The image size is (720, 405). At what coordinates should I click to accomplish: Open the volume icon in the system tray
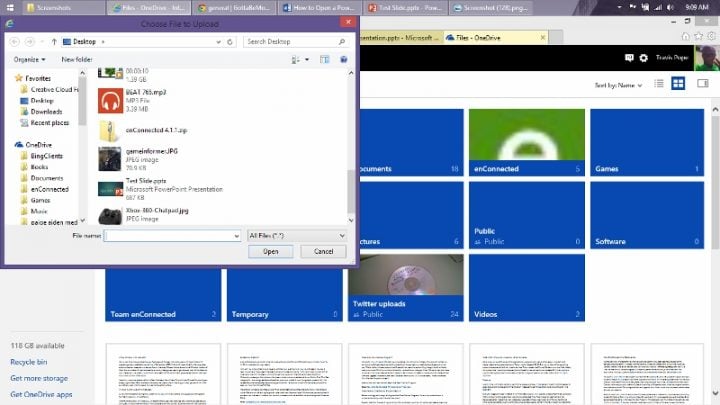[x=670, y=7]
